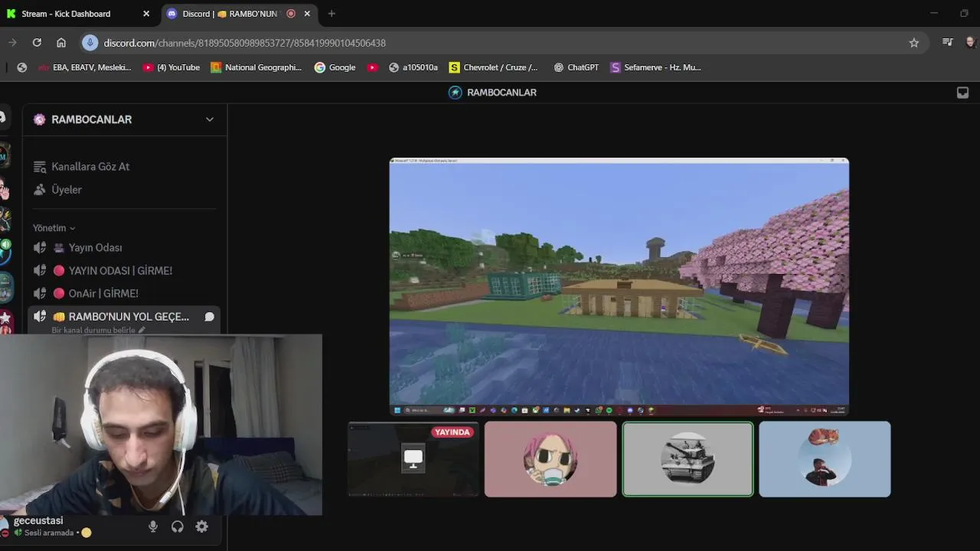Viewport: 980px width, 551px height.
Task: Edit channel status with the pencil icon
Action: point(141,330)
